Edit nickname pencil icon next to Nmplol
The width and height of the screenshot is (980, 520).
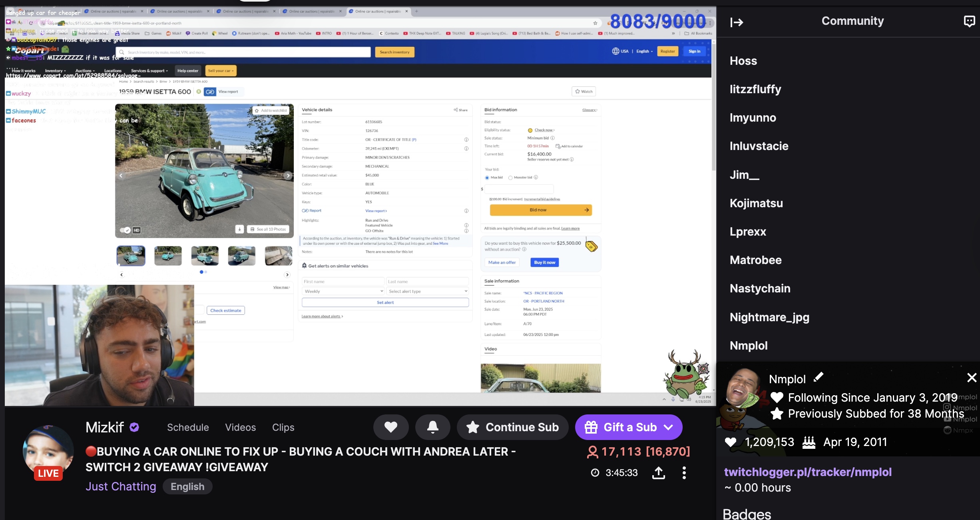coord(819,377)
